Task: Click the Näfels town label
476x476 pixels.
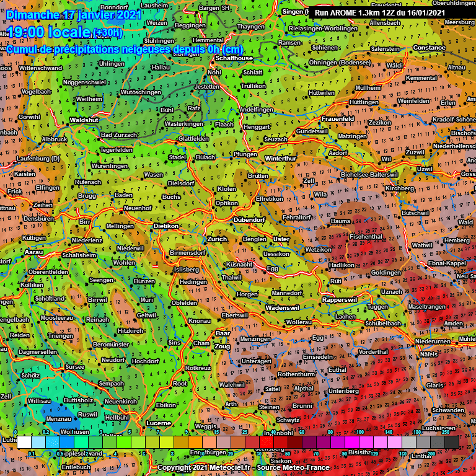Action: tap(429, 354)
